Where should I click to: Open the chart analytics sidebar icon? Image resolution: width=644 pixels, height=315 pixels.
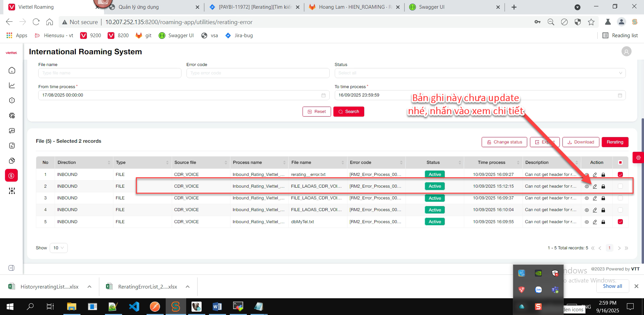tap(12, 85)
